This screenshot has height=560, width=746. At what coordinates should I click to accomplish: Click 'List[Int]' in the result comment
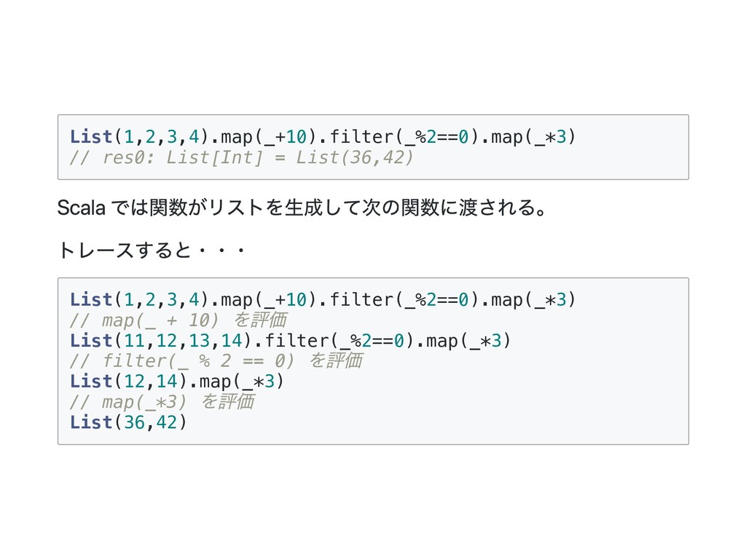coord(214,157)
